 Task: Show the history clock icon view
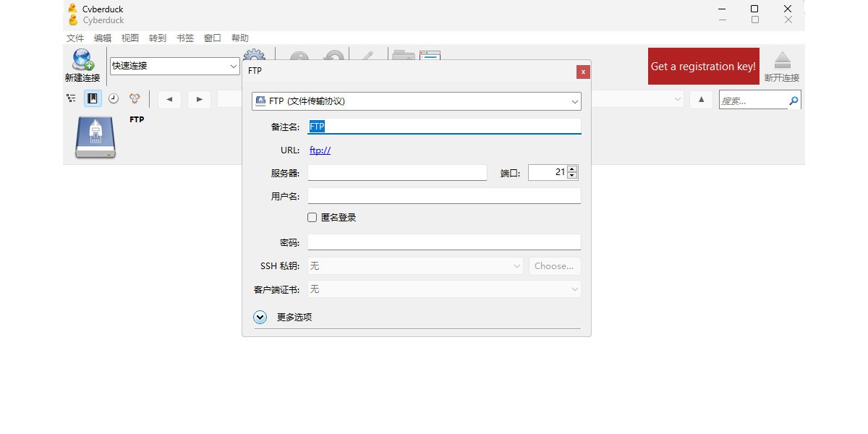(x=114, y=98)
